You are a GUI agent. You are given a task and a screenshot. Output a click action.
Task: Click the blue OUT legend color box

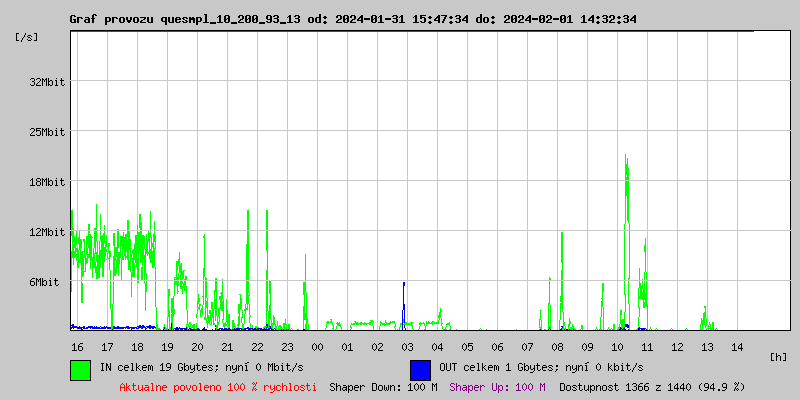[420, 369]
